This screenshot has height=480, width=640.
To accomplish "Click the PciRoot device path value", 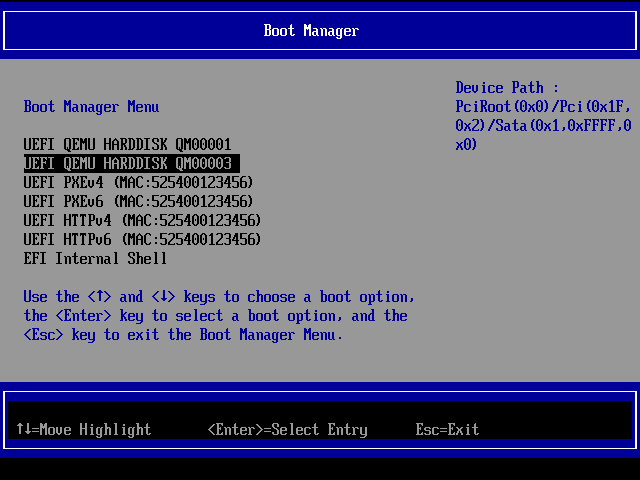I will [543, 126].
